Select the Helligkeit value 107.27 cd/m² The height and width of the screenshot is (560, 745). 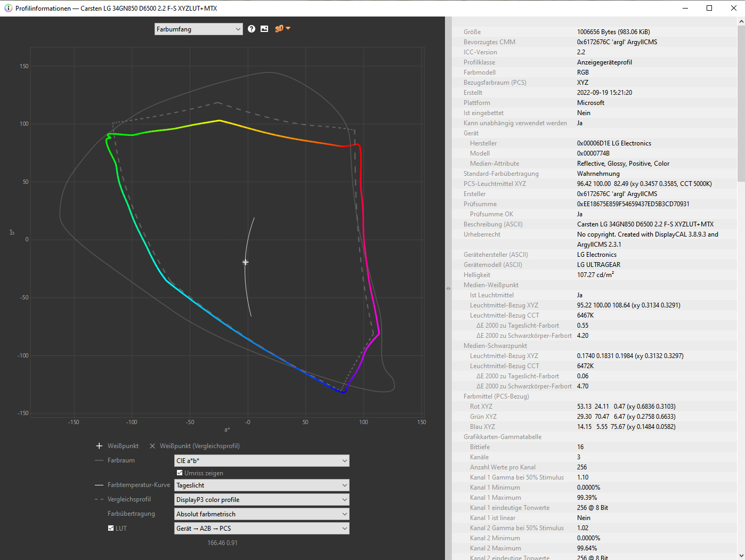595,275
